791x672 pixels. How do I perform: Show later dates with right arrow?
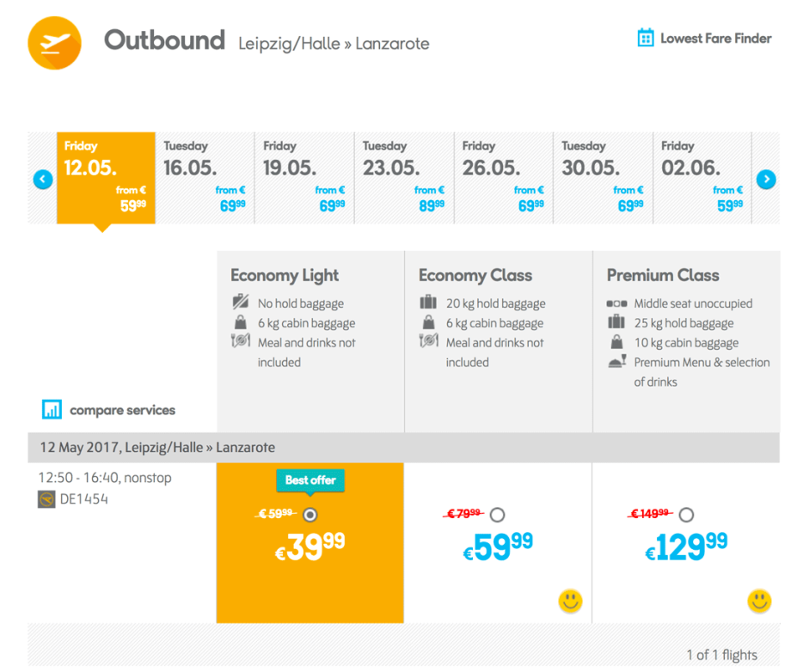click(765, 179)
